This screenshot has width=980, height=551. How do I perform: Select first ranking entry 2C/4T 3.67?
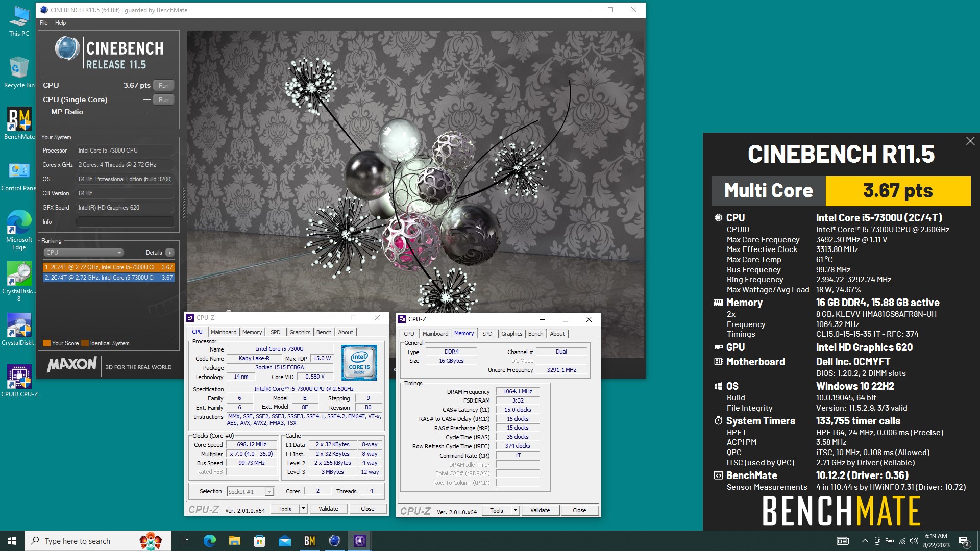pos(109,267)
